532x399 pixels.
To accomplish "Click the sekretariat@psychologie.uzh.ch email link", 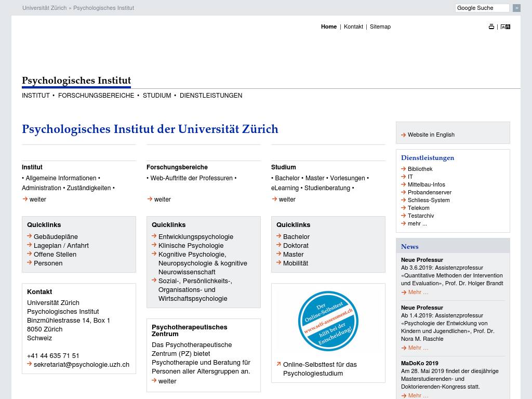I will [81, 364].
